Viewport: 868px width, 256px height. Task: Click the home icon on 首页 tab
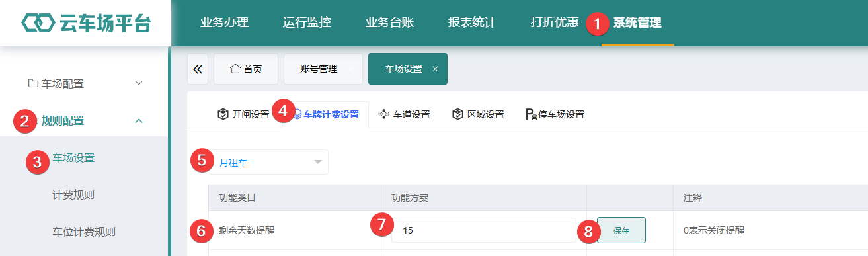235,69
